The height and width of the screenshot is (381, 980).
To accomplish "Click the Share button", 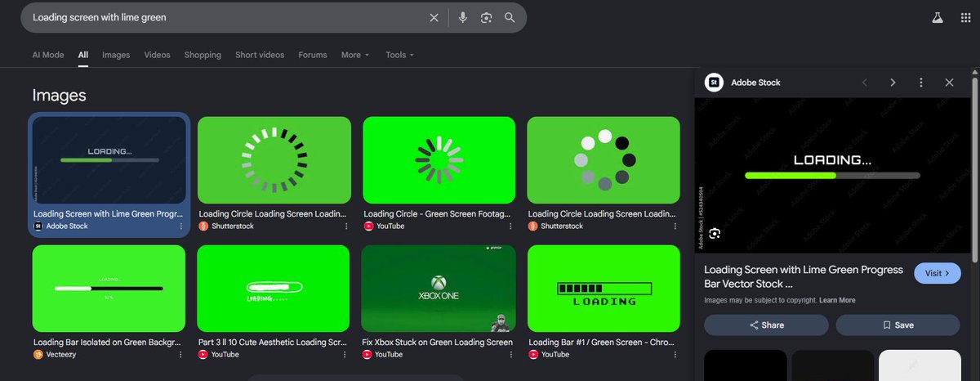I will point(766,325).
